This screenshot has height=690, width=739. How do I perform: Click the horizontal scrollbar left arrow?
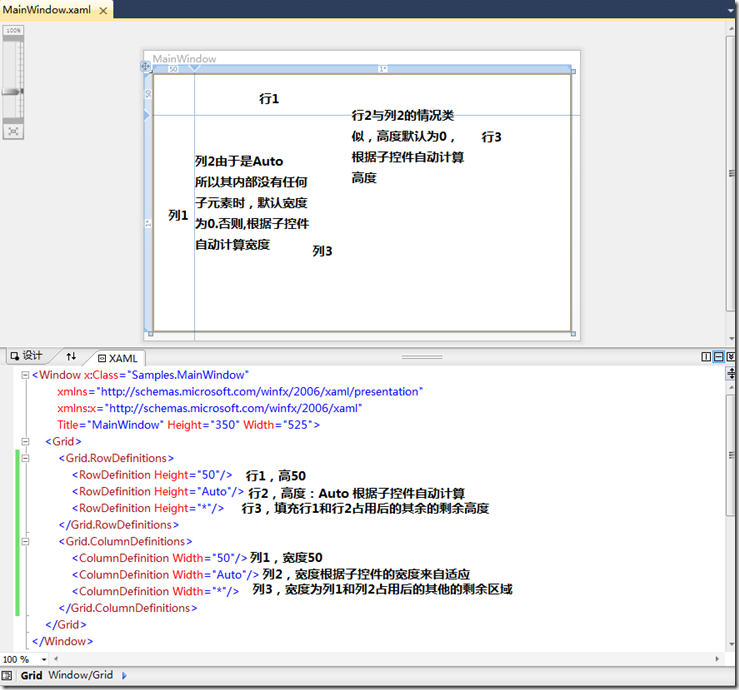(x=56, y=659)
